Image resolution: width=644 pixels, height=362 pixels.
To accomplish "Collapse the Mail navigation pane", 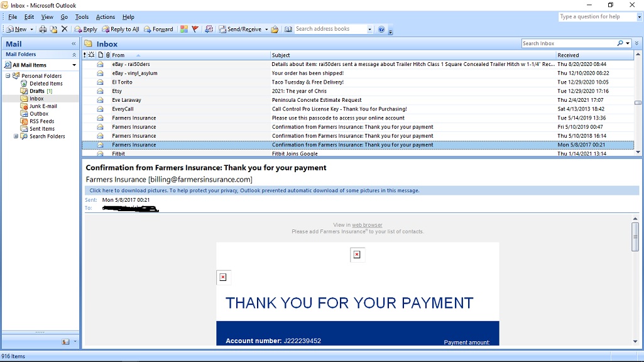I will coord(74,43).
